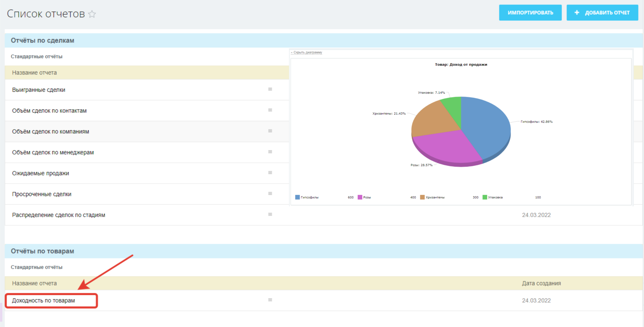Open menu icon for Просроченные сделки
The width and height of the screenshot is (644, 327).
click(270, 193)
